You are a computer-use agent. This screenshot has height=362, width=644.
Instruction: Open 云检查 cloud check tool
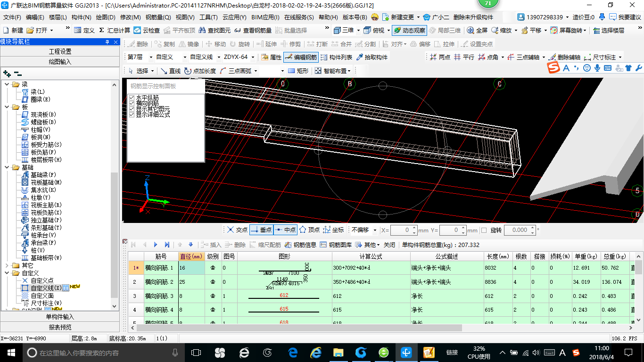147,30
